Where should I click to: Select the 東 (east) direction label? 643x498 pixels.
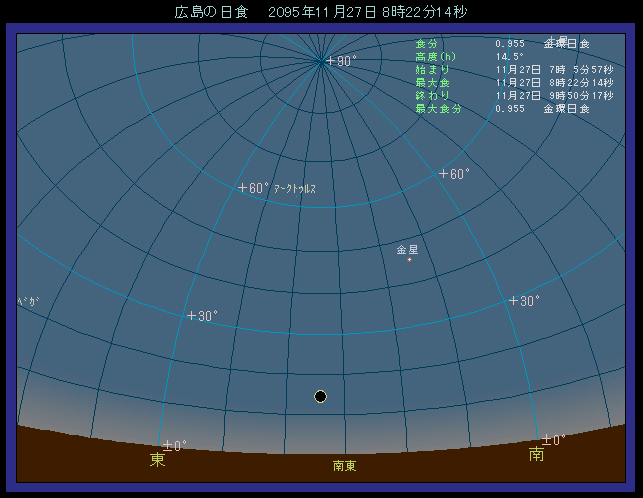[x=158, y=460]
